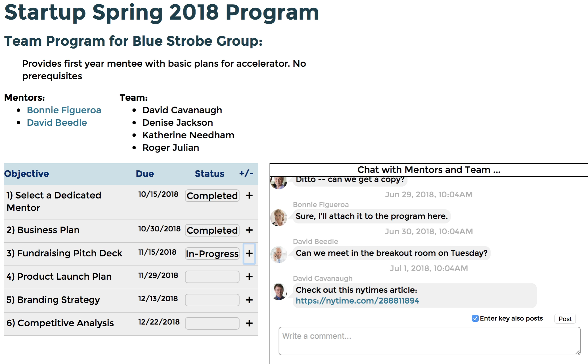Click the Write a comment text box
The width and height of the screenshot is (588, 364).
coord(429,341)
